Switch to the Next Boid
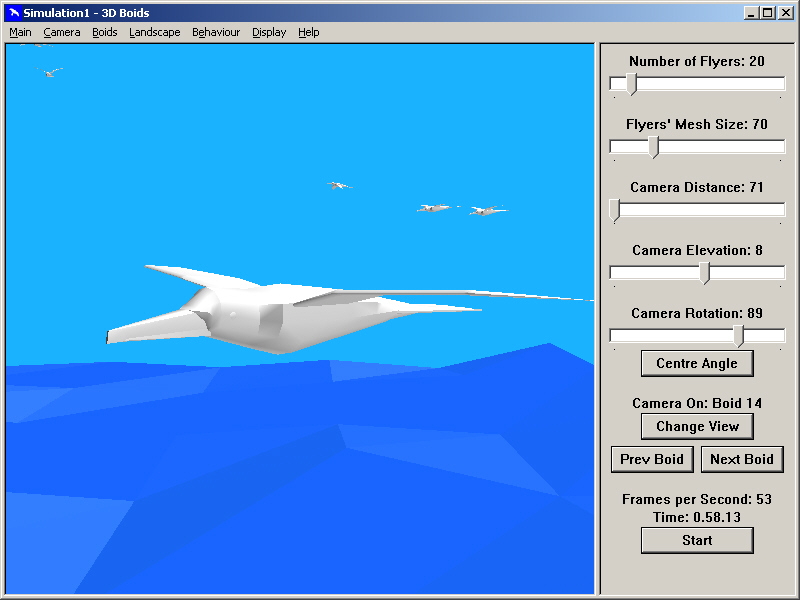This screenshot has width=800, height=600. click(742, 459)
